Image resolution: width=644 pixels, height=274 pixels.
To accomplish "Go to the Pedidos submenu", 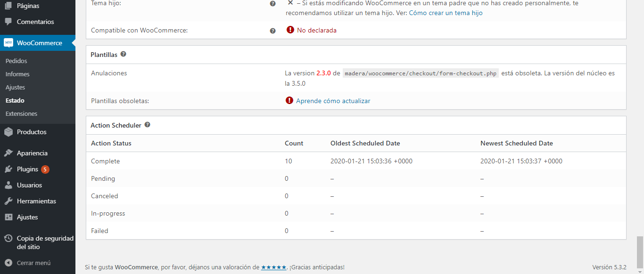I will point(17,61).
